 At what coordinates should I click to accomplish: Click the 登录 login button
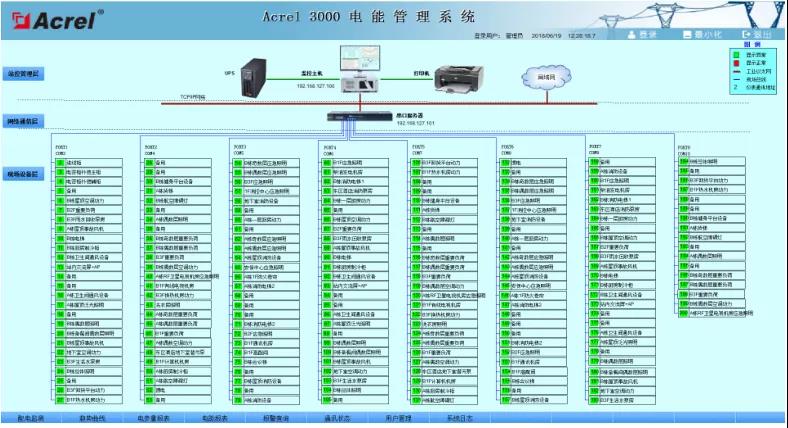point(642,34)
